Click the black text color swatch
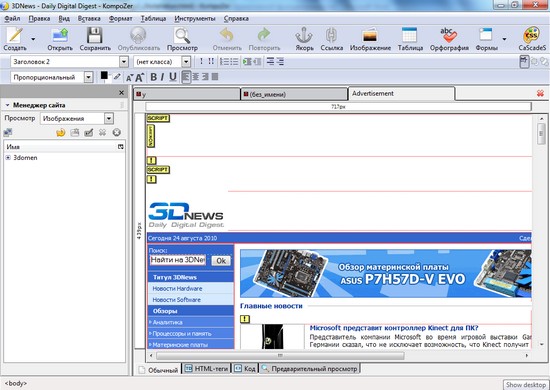Viewport: 550px width, 390px height. coord(104,75)
